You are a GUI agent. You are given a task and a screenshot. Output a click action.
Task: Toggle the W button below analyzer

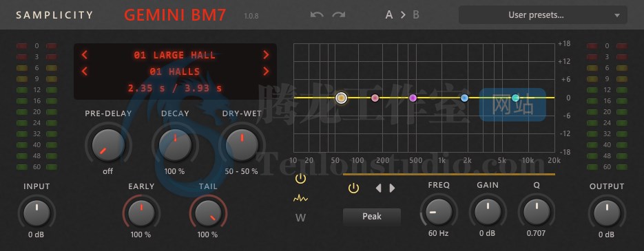300,218
